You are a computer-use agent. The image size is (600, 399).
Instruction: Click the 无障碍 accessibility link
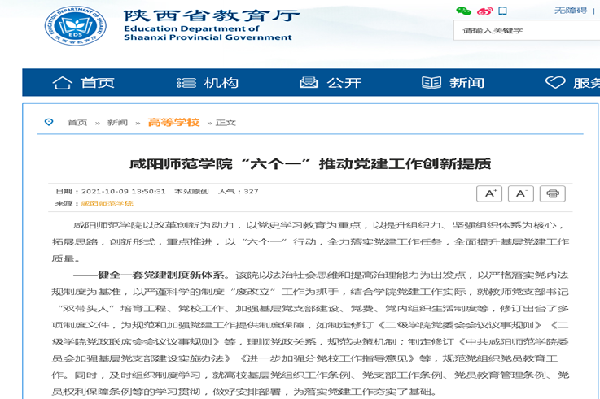pos(571,10)
